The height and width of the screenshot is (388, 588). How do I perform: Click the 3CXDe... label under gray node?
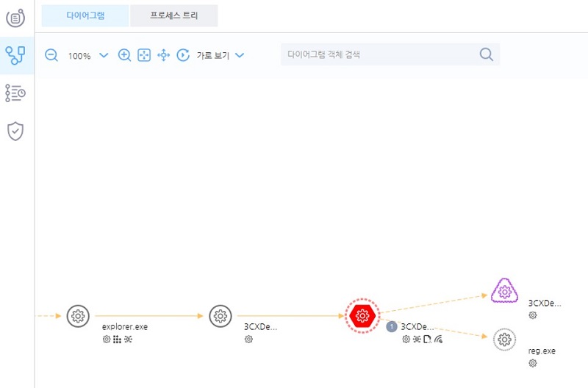261,326
